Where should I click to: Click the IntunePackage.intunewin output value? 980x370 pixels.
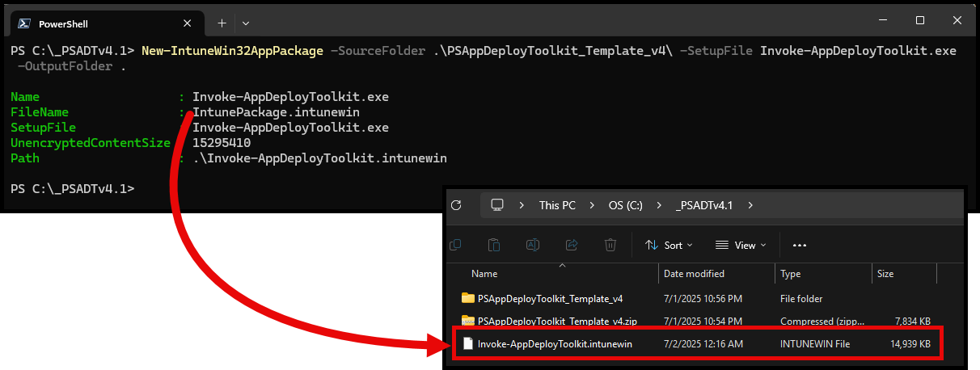coord(276,112)
